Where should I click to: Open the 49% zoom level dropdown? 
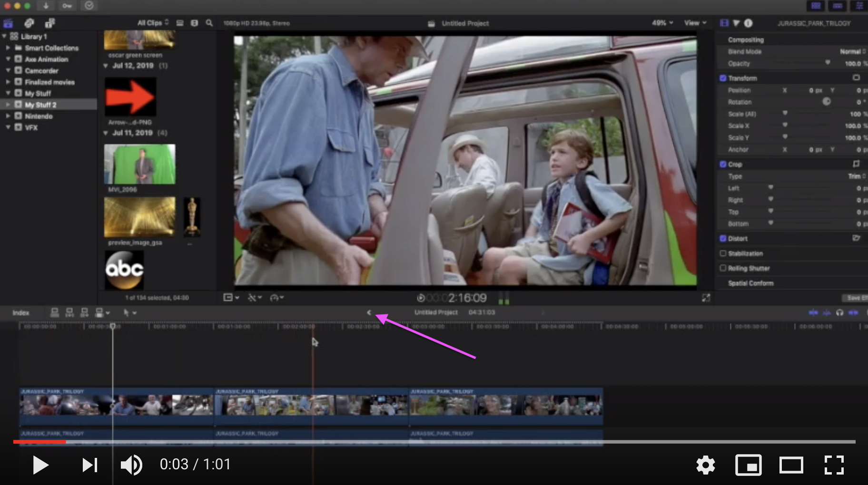(662, 23)
